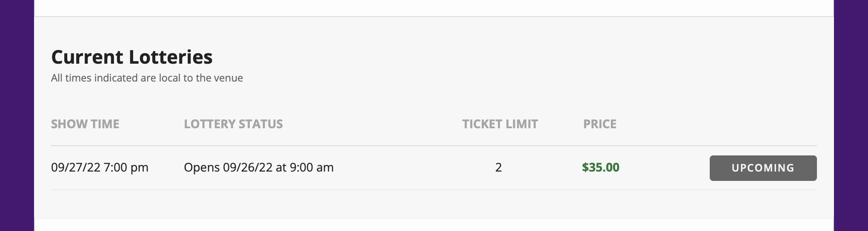
Task: Click the gray UPCOMING button
Action: point(763,168)
